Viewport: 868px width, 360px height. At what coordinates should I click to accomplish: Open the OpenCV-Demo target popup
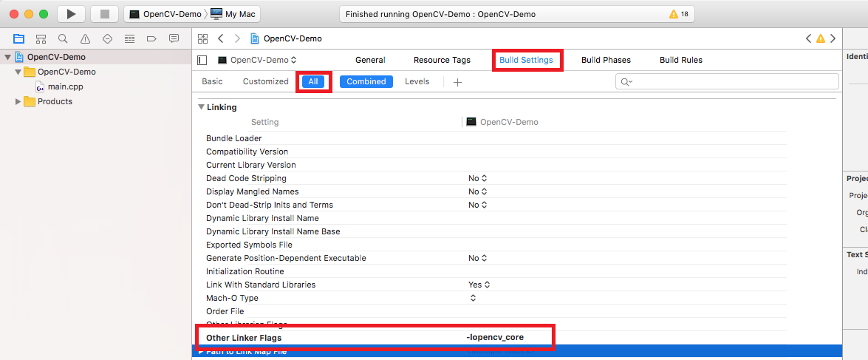pyautogui.click(x=257, y=60)
